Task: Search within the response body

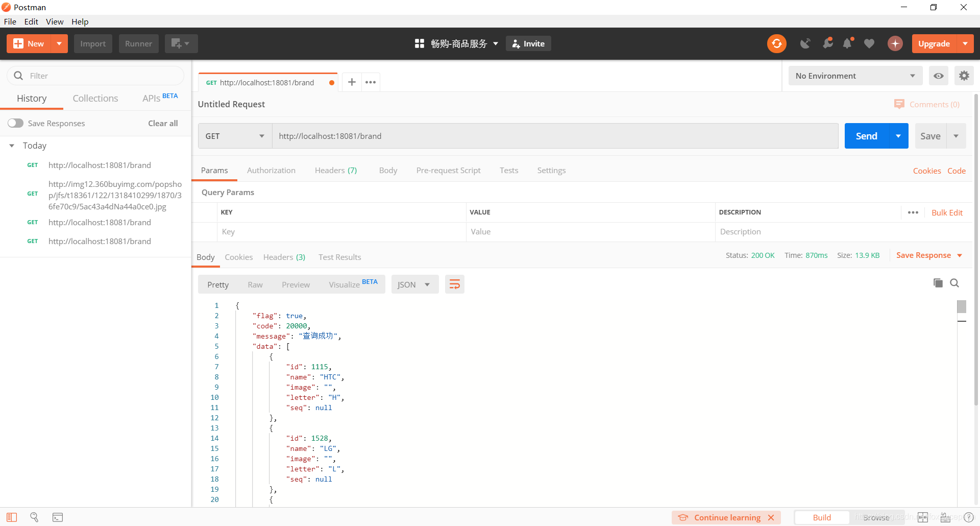Action: click(954, 283)
